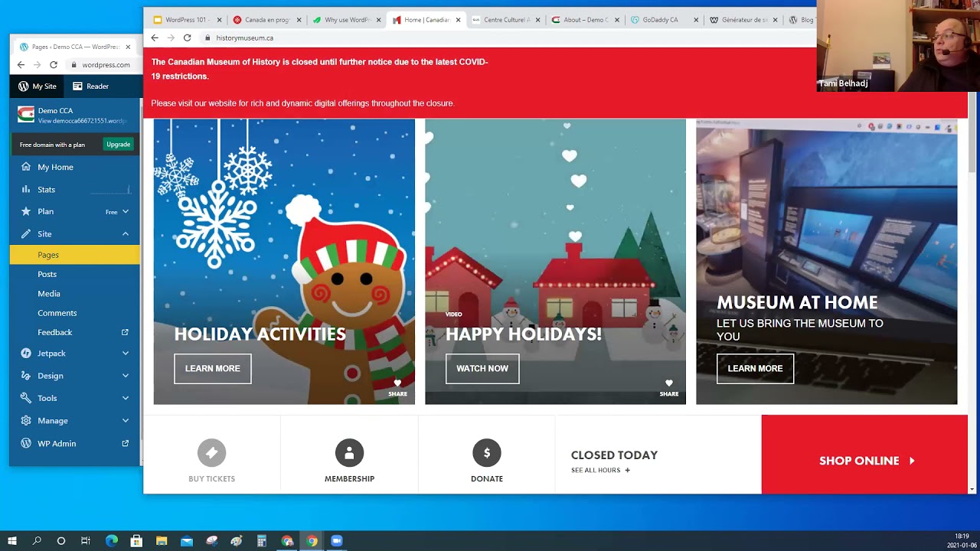This screenshot has width=980, height=551.
Task: Click the wordpress.com address bar
Action: [x=105, y=65]
